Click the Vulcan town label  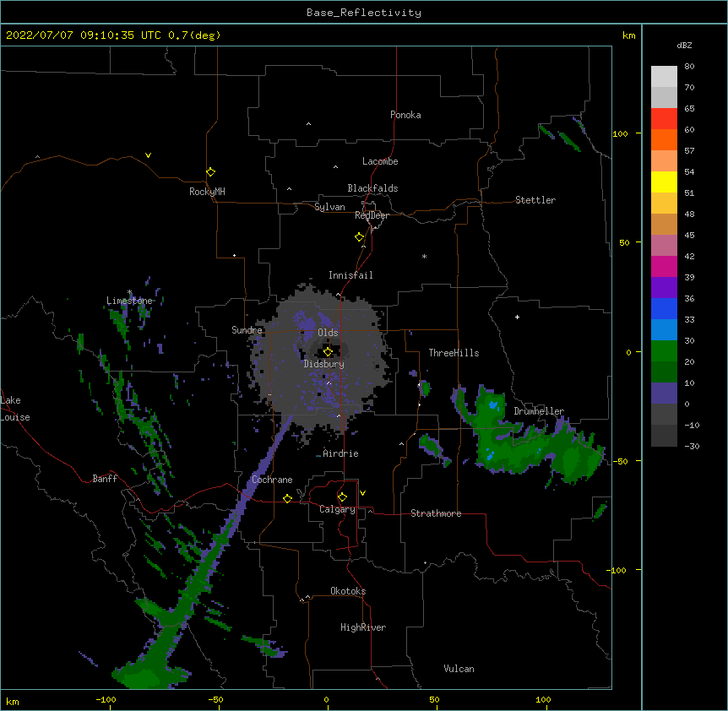pos(459,669)
